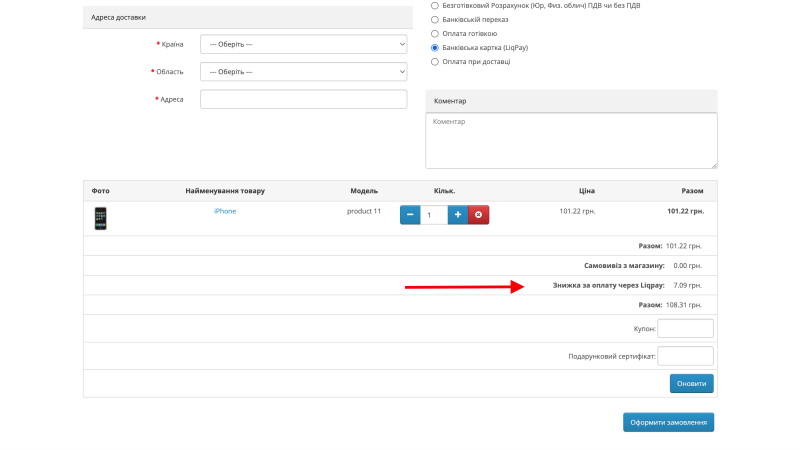Click into the Коментар textarea
Image resolution: width=800 pixels, height=450 pixels.
(571, 141)
